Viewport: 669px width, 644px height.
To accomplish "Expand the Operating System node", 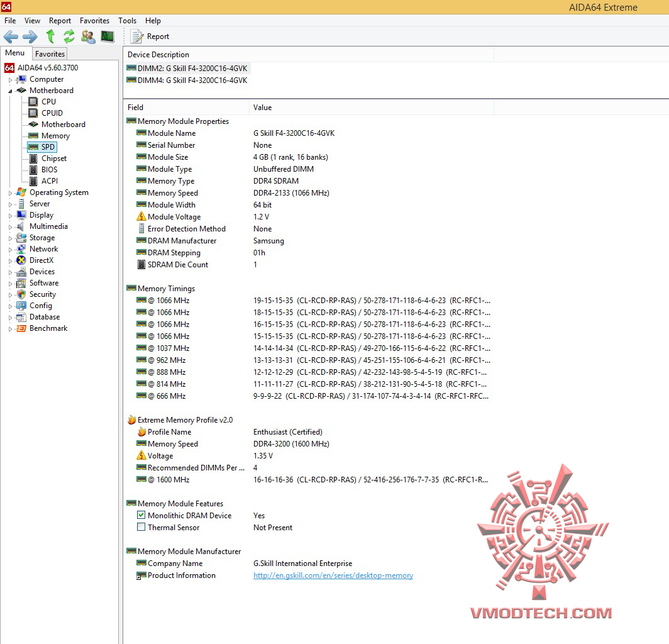I will click(x=10, y=193).
